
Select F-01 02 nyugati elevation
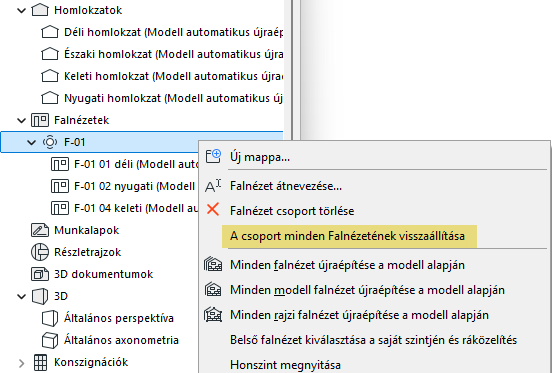tap(135, 186)
